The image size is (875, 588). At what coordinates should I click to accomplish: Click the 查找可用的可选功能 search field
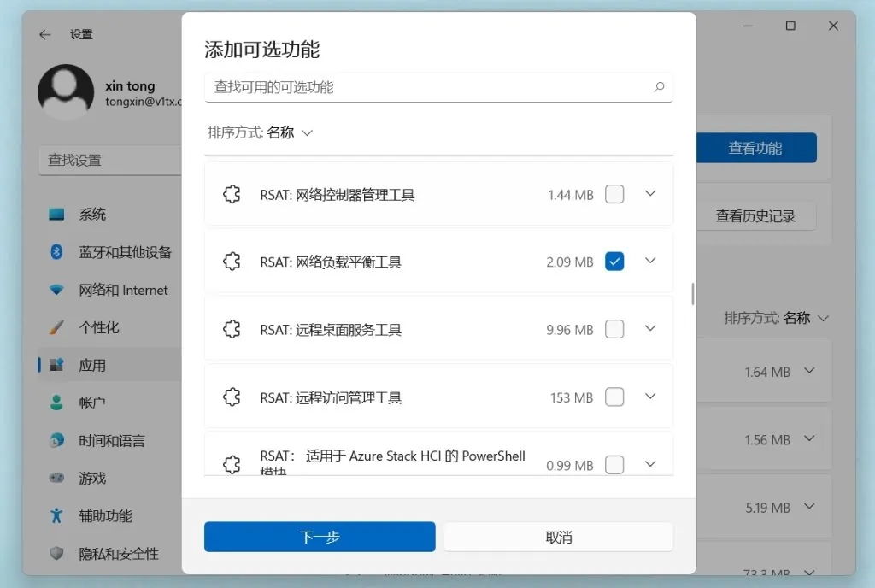coord(427,87)
